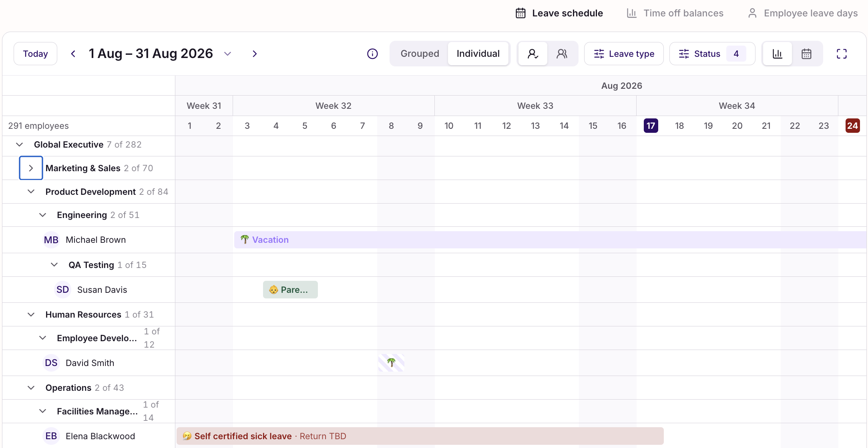Viewport: 868px width, 448px height.
Task: Open the date range dropdown chevron
Action: click(x=227, y=54)
